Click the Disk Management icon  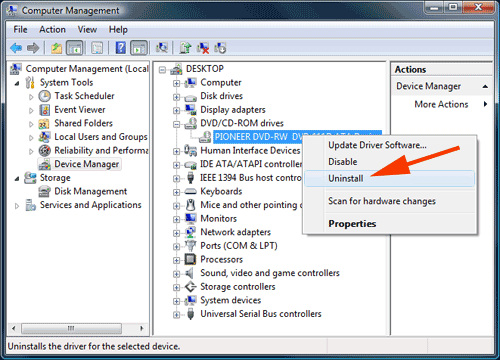click(44, 192)
